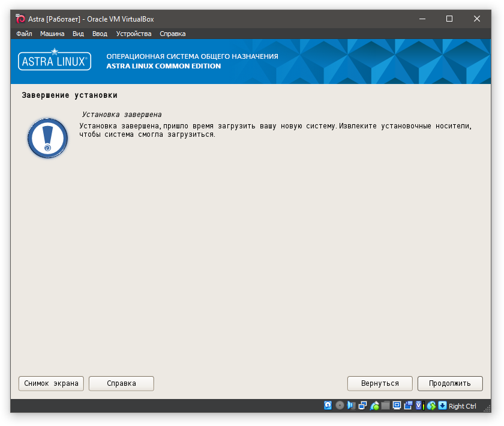Click the Завершение установки heading
This screenshot has width=504, height=426.
pyautogui.click(x=70, y=95)
